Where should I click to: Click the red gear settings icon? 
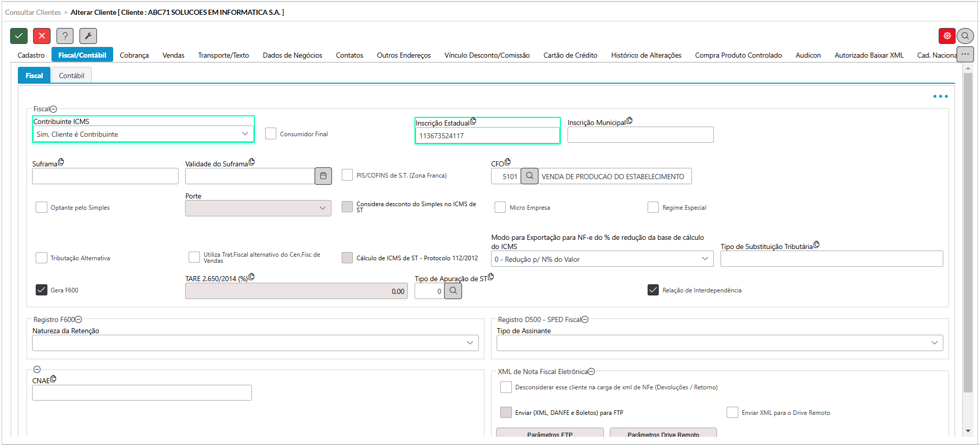pos(947,36)
